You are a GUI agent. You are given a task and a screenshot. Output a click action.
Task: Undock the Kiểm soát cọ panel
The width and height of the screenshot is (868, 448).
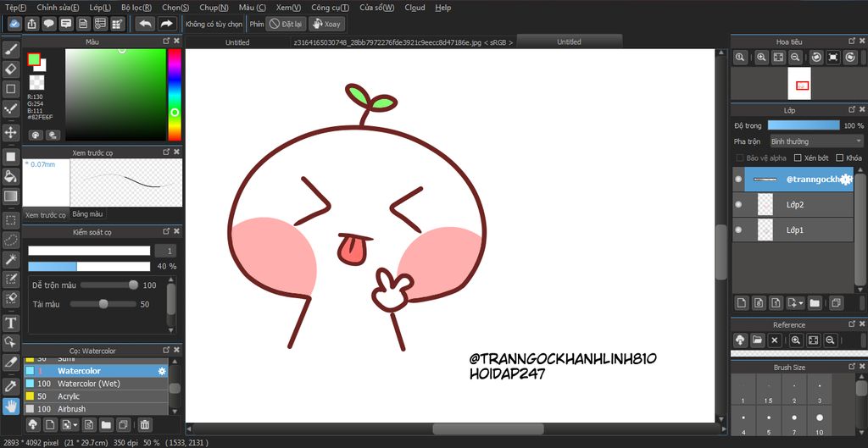tap(166, 231)
